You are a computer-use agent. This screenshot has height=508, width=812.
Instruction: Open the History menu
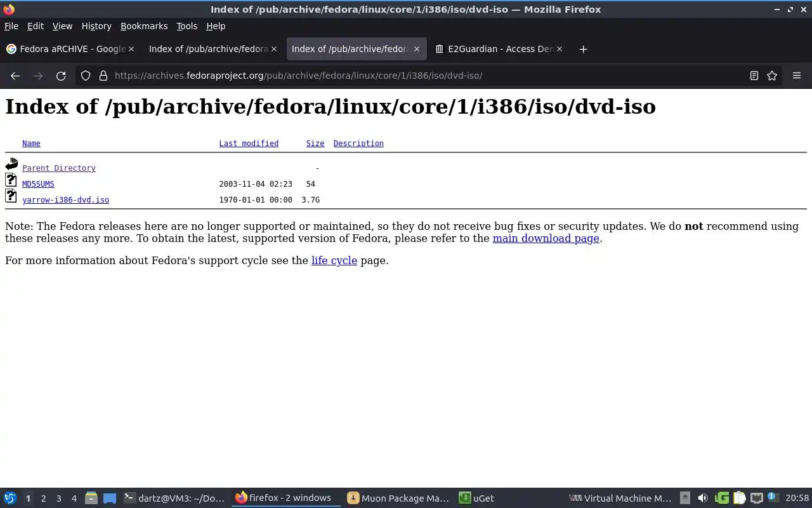pos(96,26)
